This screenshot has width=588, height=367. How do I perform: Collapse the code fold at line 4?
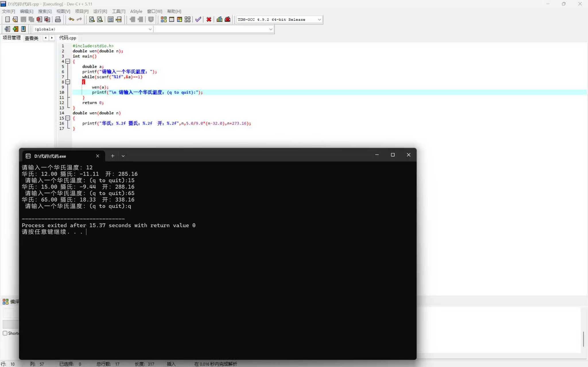pos(68,61)
